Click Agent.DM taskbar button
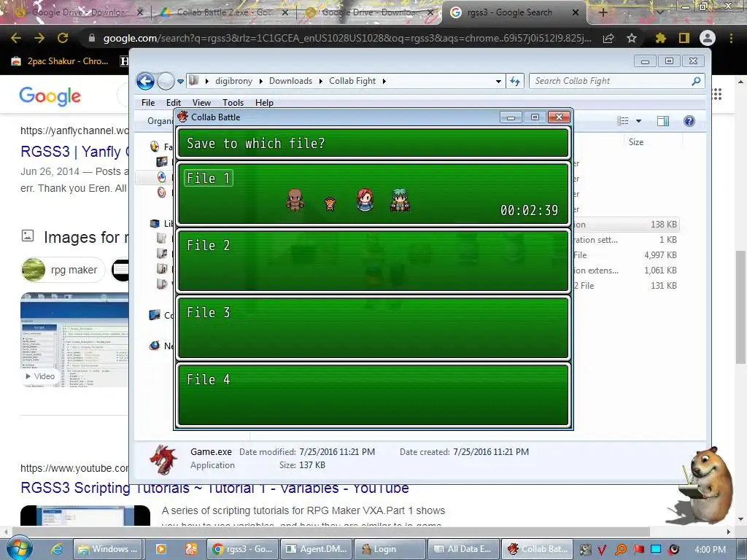747x560 pixels. [x=317, y=549]
